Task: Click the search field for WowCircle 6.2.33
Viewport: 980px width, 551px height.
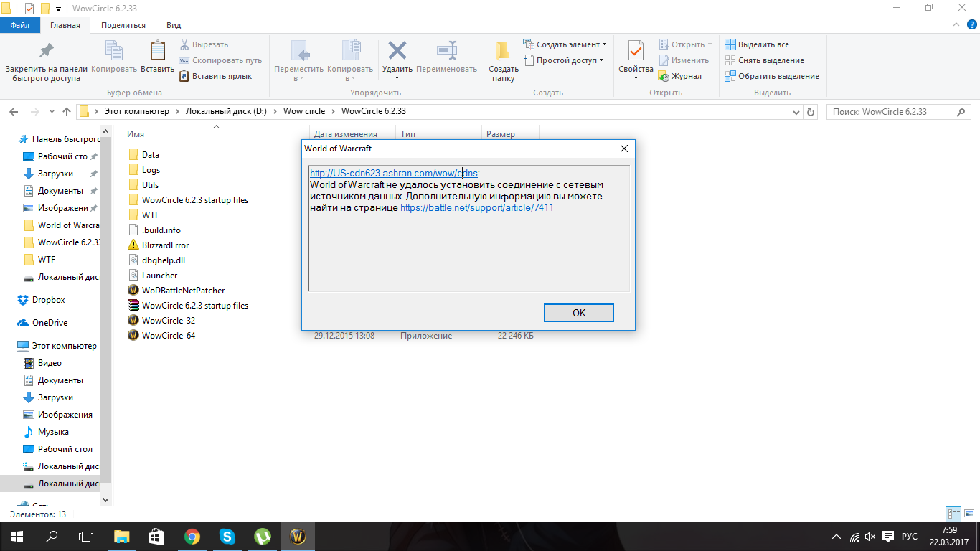Action: pos(893,112)
